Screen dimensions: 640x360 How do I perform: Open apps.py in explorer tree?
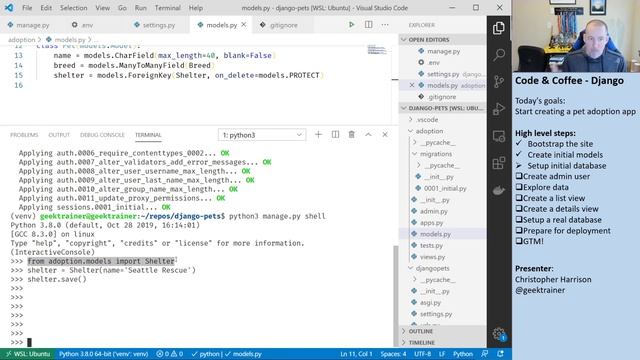tap(431, 222)
